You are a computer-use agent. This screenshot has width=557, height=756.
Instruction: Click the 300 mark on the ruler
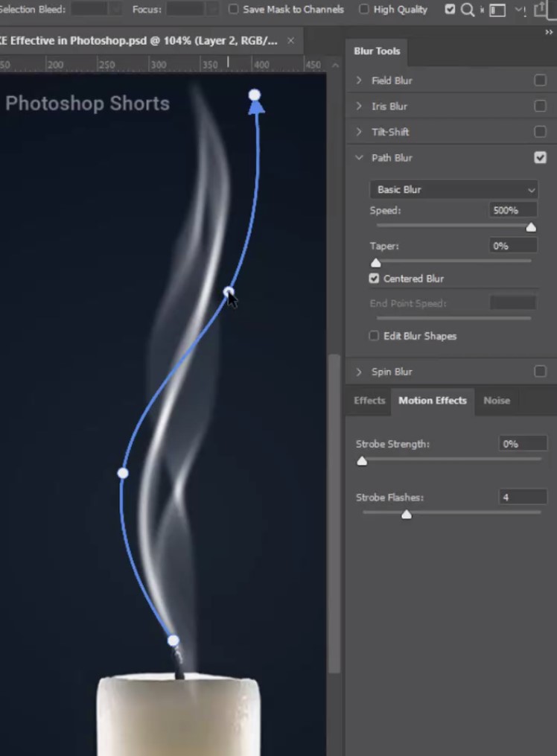point(158,65)
